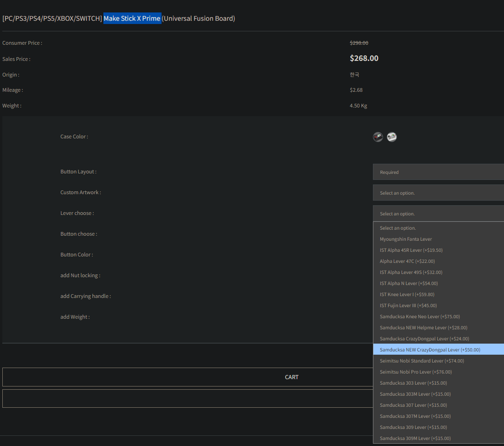
Task: Select the white case color swatch
Action: 392,137
